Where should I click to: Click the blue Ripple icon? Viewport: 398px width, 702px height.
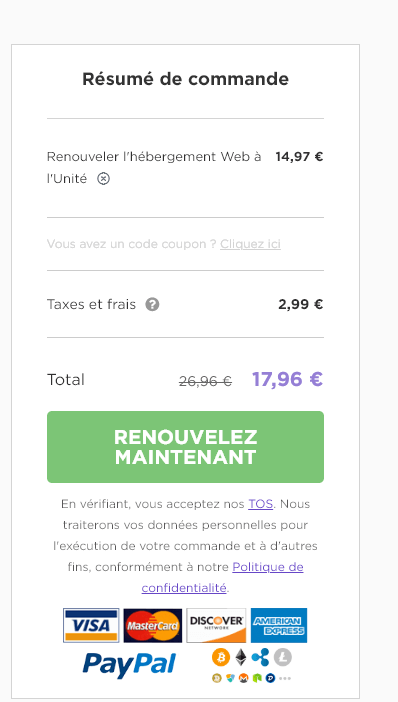tap(260, 657)
